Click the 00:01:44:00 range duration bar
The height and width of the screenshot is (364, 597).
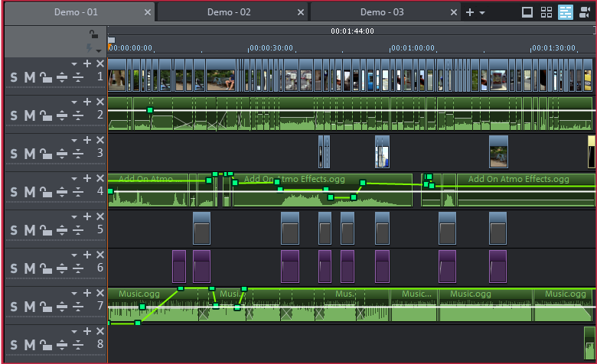(x=352, y=31)
